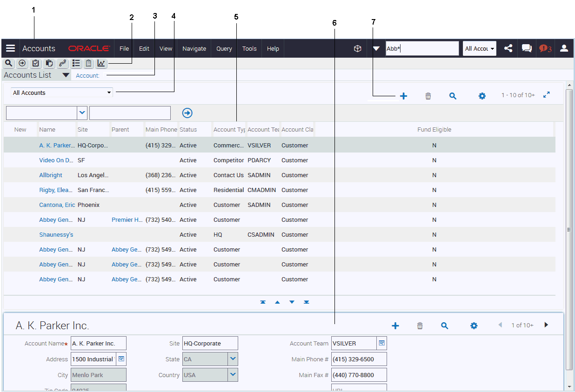Screen dimensions: 575x392
Task: Open the user profile icon
Action: pyautogui.click(x=564, y=48)
